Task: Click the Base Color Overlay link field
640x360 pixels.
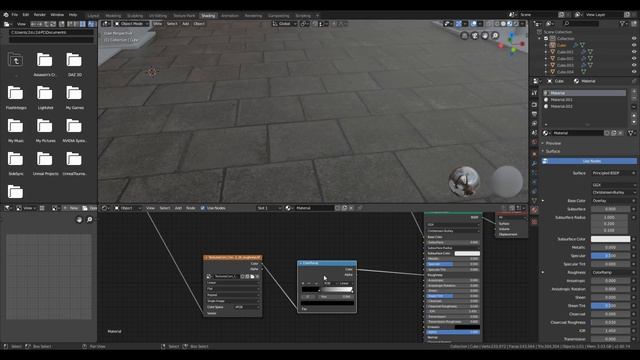Action: (611, 201)
